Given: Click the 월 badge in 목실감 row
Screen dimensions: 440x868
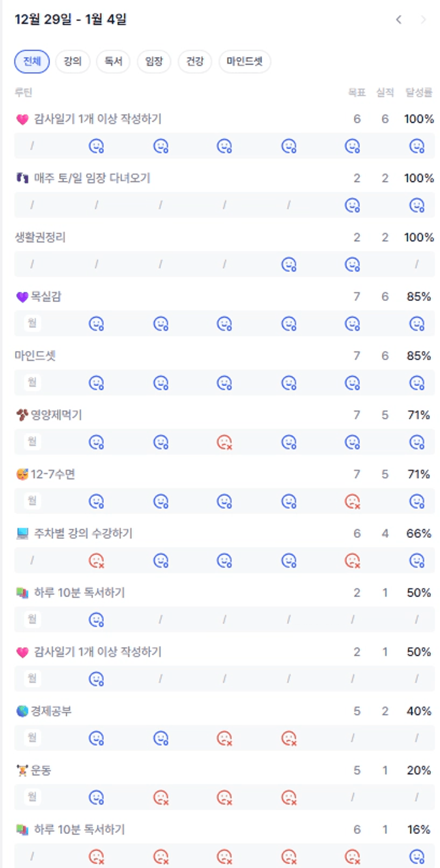Looking at the screenshot, I should (x=32, y=323).
